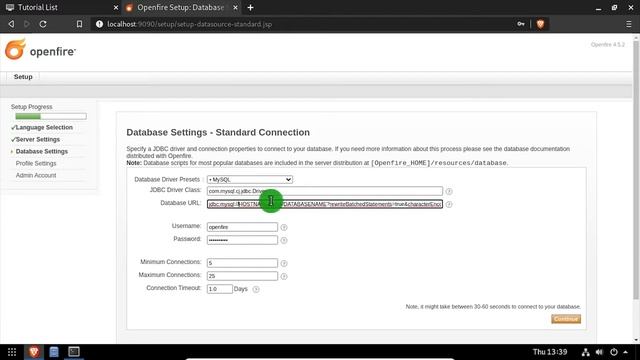Screen dimensions: 640x360
Task: Open the applications grid in taskbar
Action: 12,352
